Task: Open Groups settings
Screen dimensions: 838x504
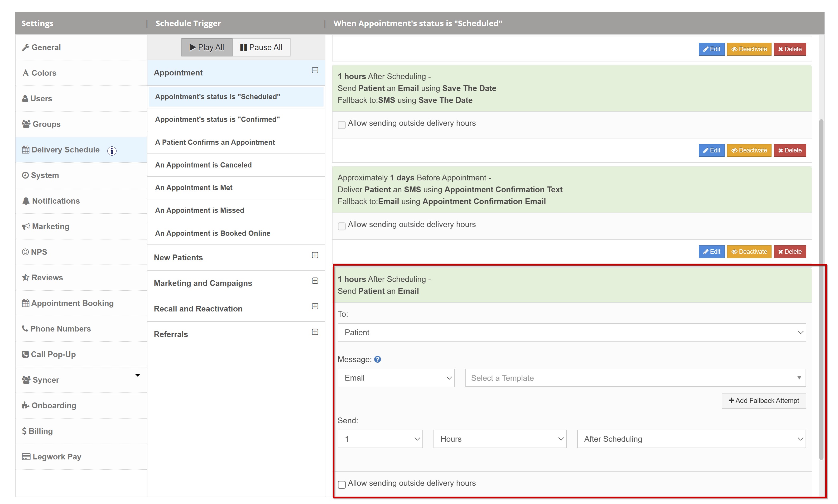Action: tap(81, 124)
